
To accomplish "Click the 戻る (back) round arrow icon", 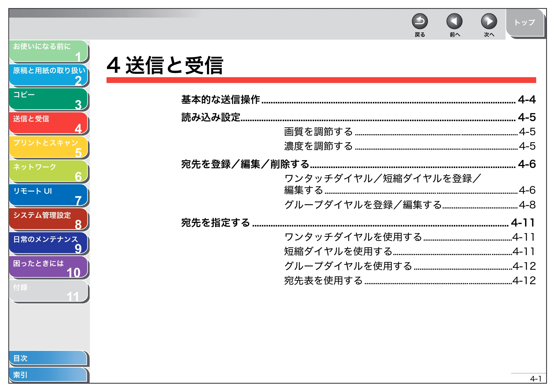I will point(420,22).
